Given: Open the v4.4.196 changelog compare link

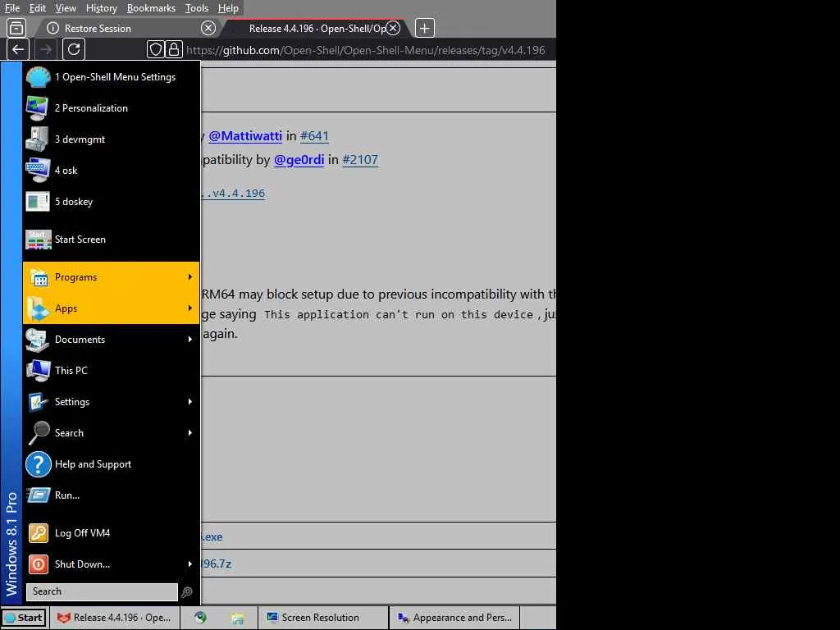Looking at the screenshot, I should 233,194.
